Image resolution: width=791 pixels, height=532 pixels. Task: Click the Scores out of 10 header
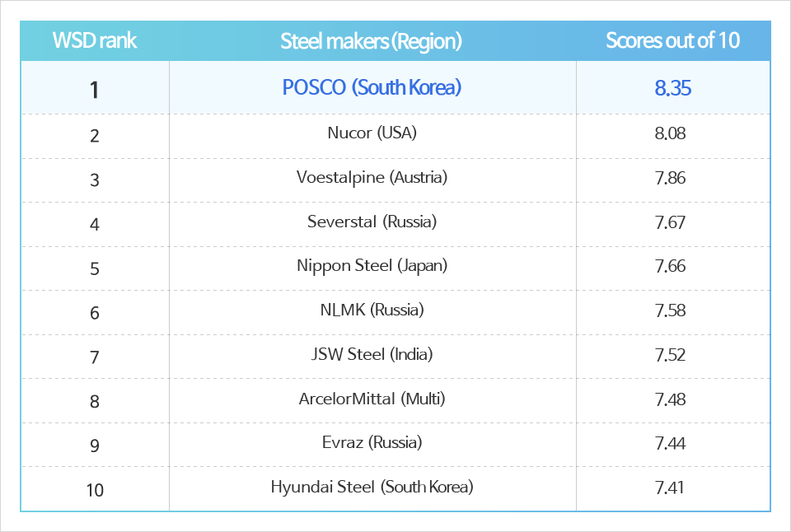tap(672, 40)
